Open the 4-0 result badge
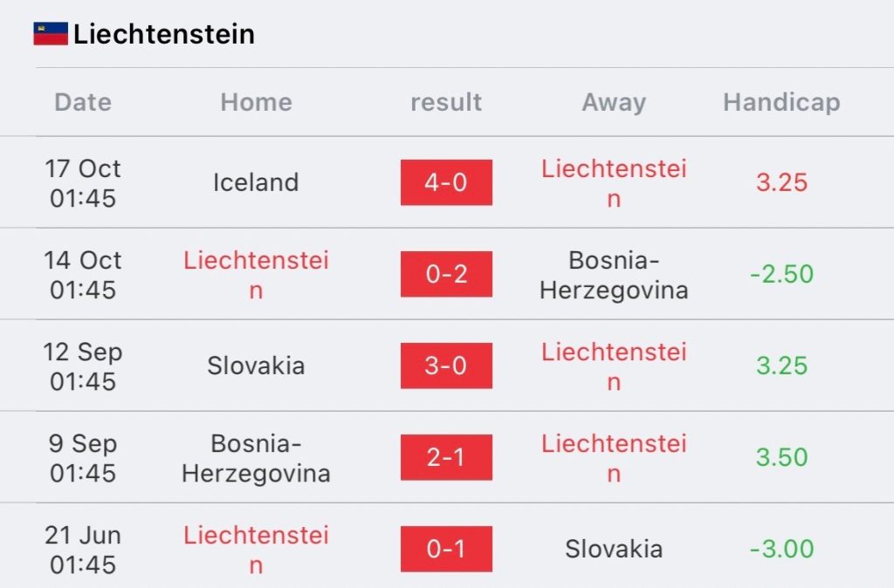The width and height of the screenshot is (894, 588). (446, 182)
